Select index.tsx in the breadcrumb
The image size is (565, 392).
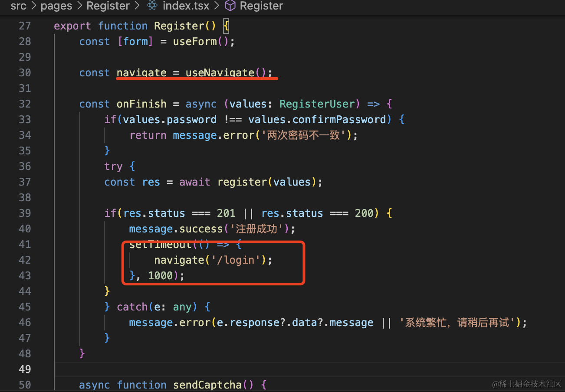click(186, 6)
